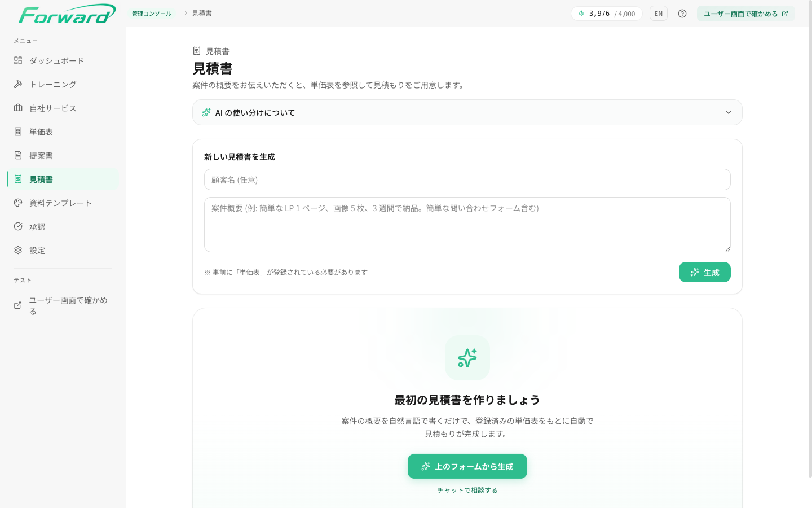This screenshot has width=812, height=508.
Task: Click 上のフォームから生成 button
Action: [467, 466]
